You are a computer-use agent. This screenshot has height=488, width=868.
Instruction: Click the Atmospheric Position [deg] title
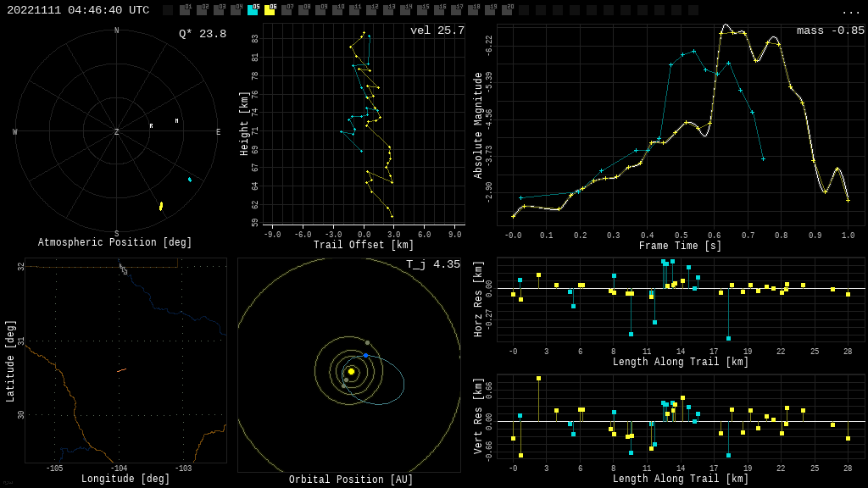[x=115, y=242]
